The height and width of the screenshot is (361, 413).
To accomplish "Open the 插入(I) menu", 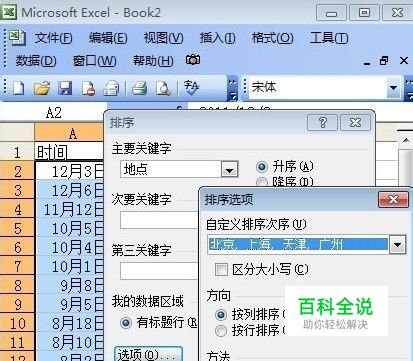I will click(x=217, y=38).
